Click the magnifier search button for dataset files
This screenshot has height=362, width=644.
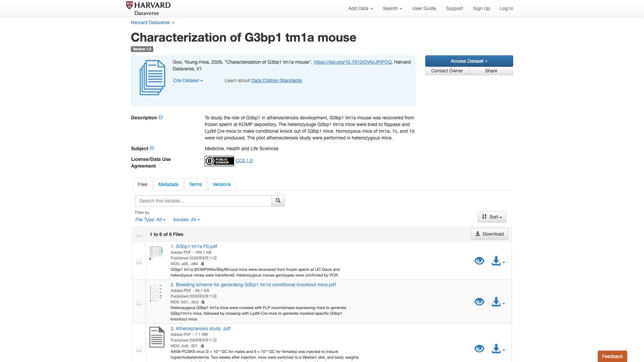coord(278,201)
